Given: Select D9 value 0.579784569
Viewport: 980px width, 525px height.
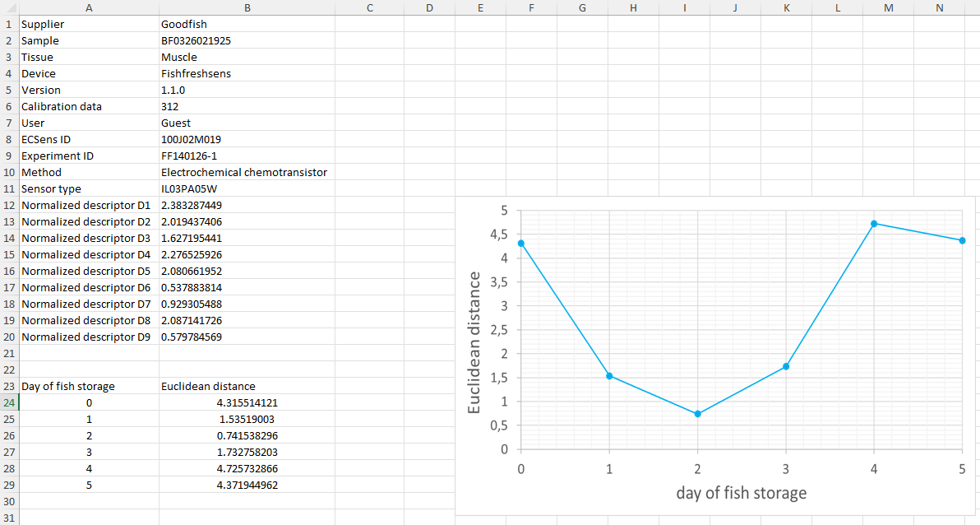Looking at the screenshot, I should (x=247, y=337).
